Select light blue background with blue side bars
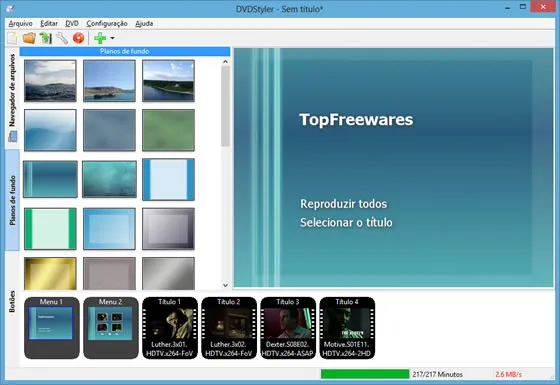The image size is (560, 385). tap(168, 179)
